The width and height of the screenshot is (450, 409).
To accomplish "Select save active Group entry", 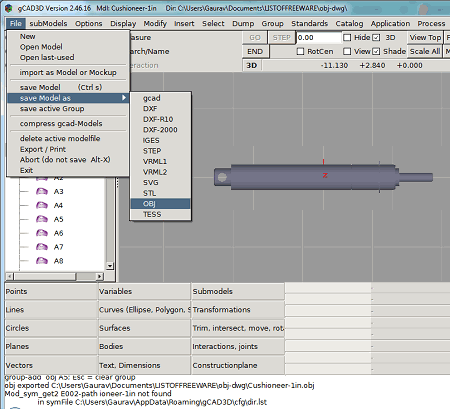I will (x=68, y=109).
